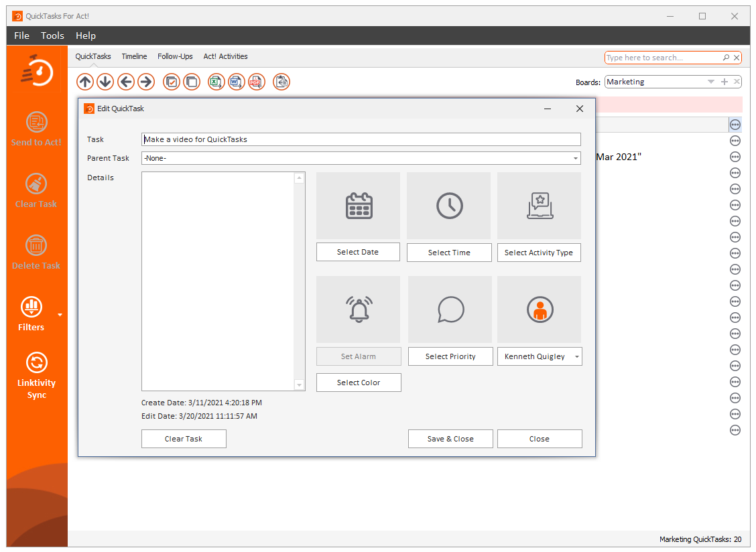Viewport: 756px width, 552px height.
Task: Clear the search box with X icon
Action: 737,58
